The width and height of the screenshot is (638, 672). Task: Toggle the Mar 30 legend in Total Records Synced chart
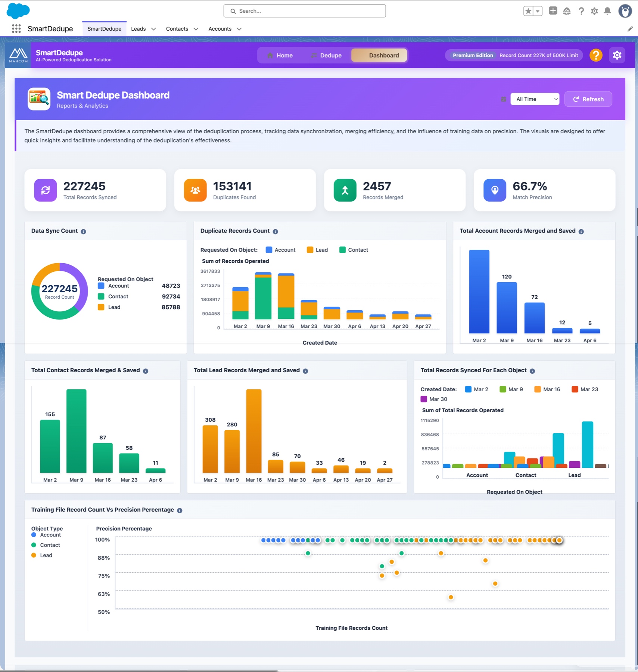[434, 399]
